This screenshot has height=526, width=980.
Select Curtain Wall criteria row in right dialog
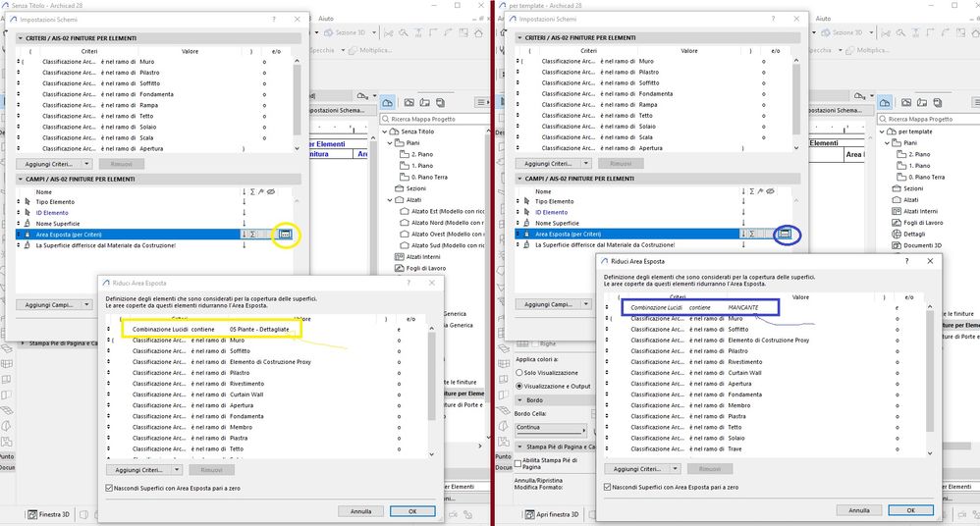tap(753, 373)
